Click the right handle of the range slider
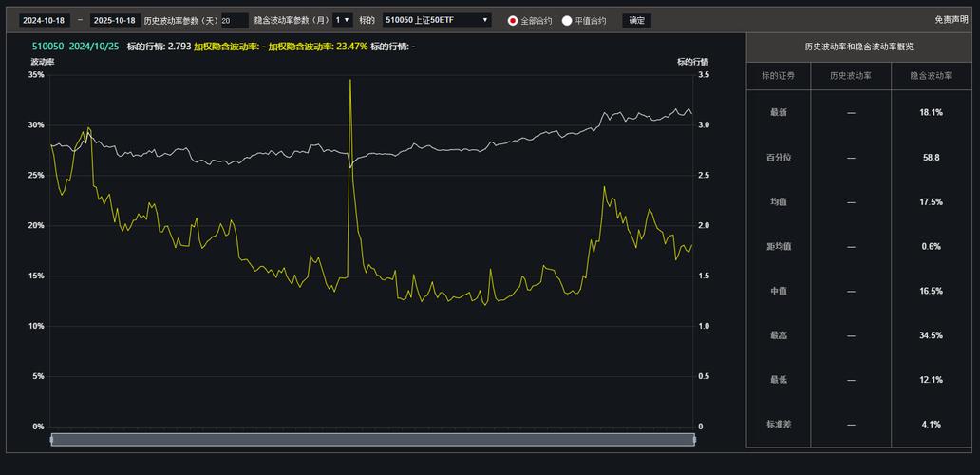The width and height of the screenshot is (980, 475). [x=694, y=440]
